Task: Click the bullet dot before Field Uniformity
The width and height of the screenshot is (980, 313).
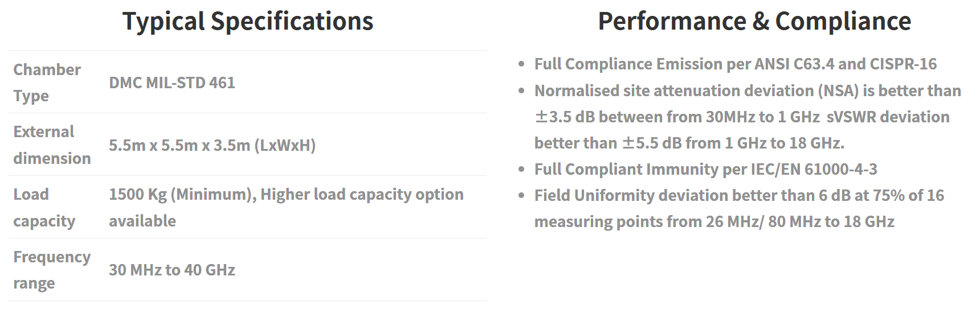Action: click(x=521, y=196)
